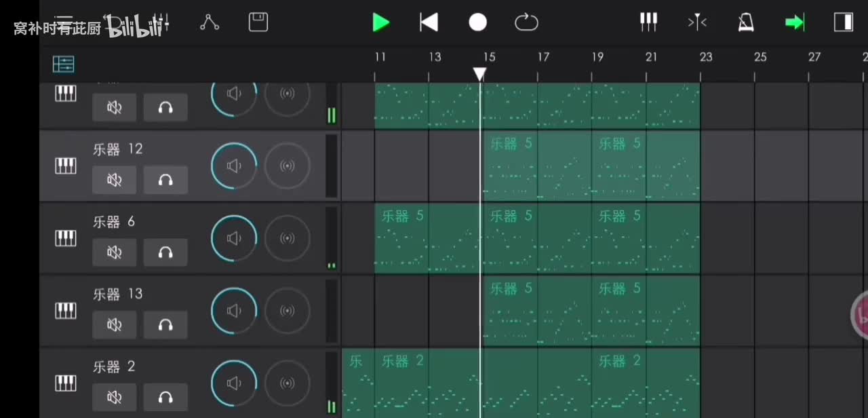
Task: Mute the 乐器 6 track
Action: pyautogui.click(x=115, y=252)
